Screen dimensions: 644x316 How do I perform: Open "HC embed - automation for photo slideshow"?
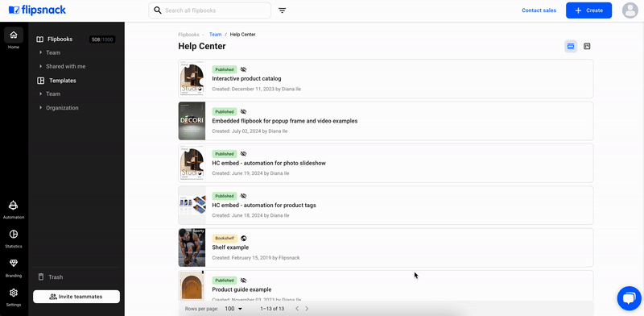coord(269,163)
